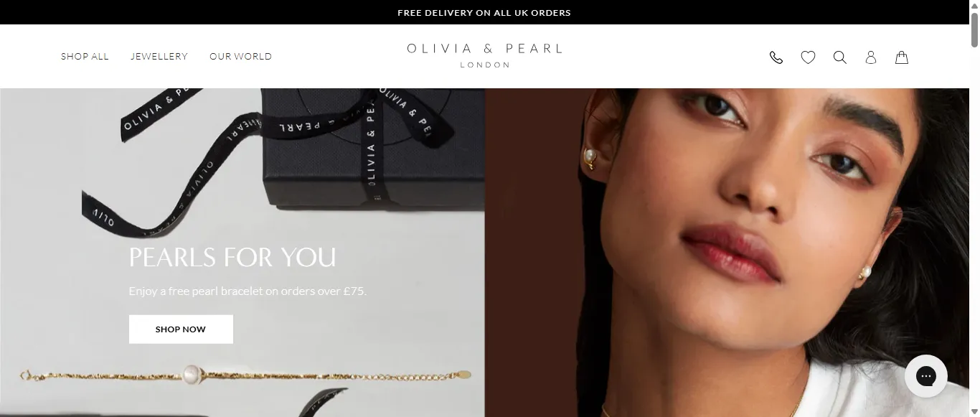
Task: Click the model portrait with pearl earrings
Action: pyautogui.click(x=727, y=253)
